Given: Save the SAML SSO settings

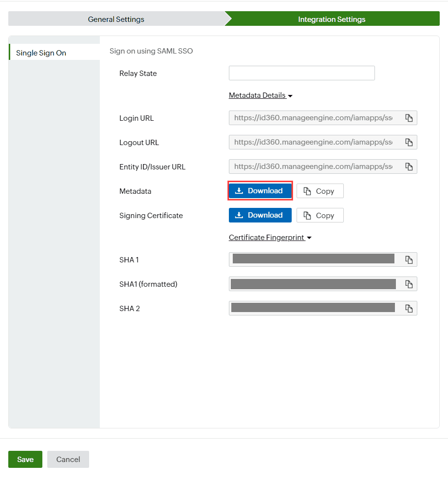Looking at the screenshot, I should (x=25, y=459).
